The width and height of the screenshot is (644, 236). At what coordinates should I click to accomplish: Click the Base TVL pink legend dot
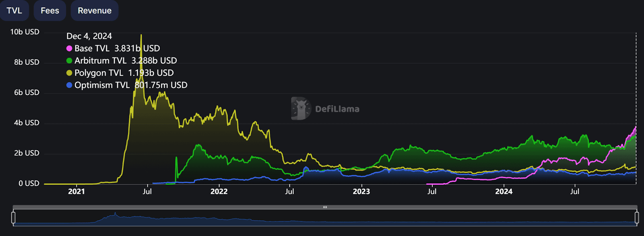pos(69,48)
